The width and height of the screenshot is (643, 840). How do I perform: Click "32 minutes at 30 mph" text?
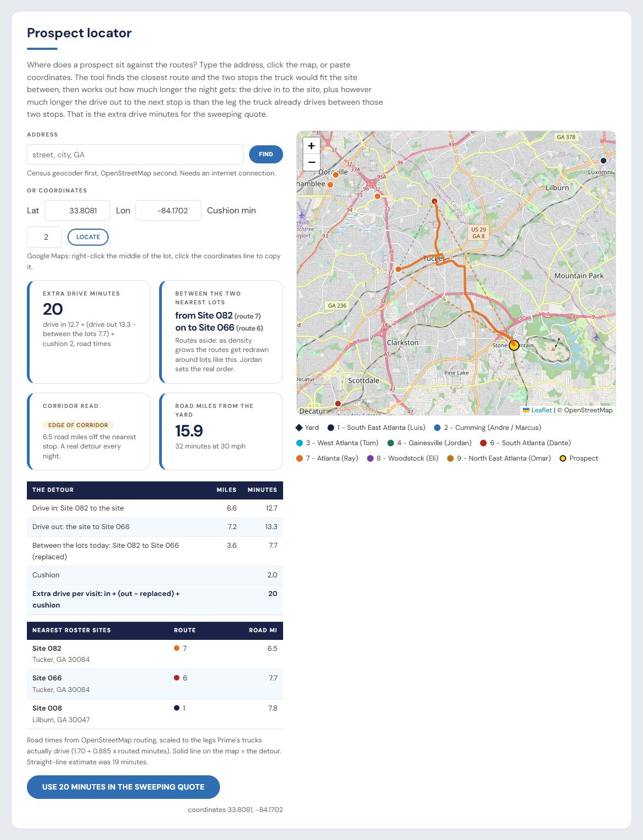[x=210, y=446]
